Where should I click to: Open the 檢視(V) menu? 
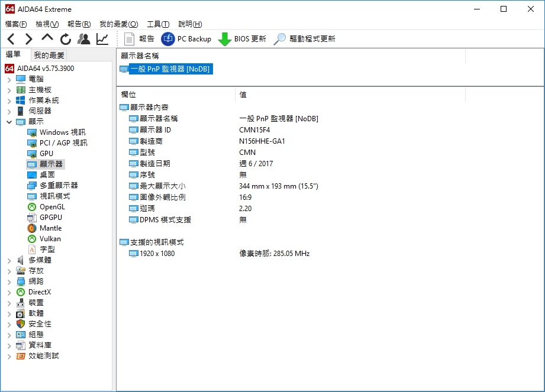tap(47, 24)
